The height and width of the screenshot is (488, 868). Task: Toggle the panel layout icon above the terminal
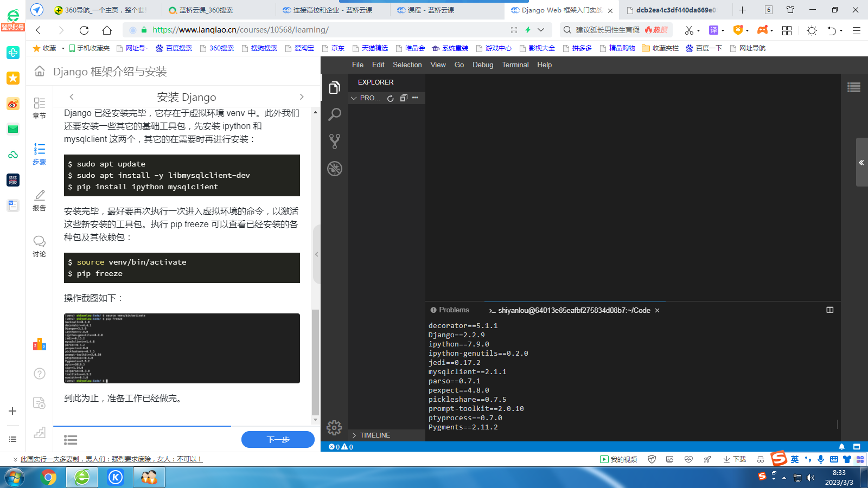click(x=830, y=310)
